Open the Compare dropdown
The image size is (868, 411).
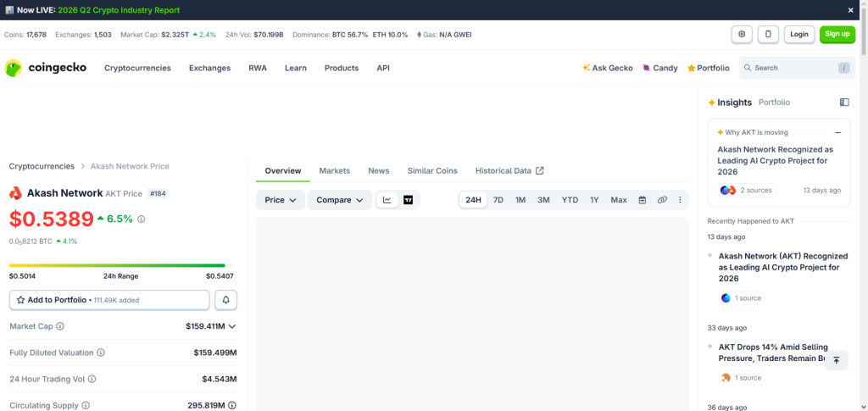coord(340,200)
